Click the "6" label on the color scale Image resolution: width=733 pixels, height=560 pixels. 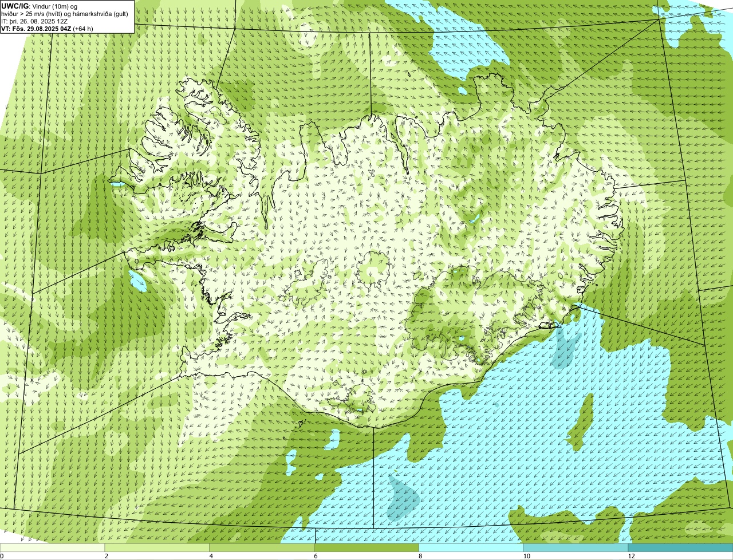click(316, 556)
